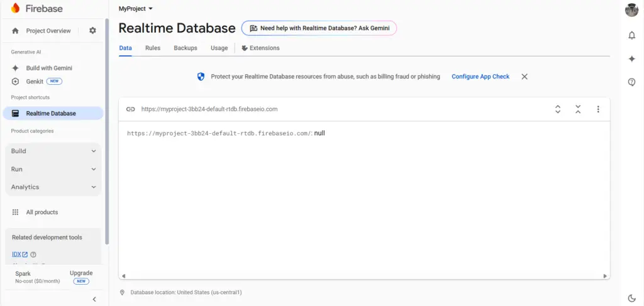Open Project Overview home icon
644x306 pixels.
(15, 31)
